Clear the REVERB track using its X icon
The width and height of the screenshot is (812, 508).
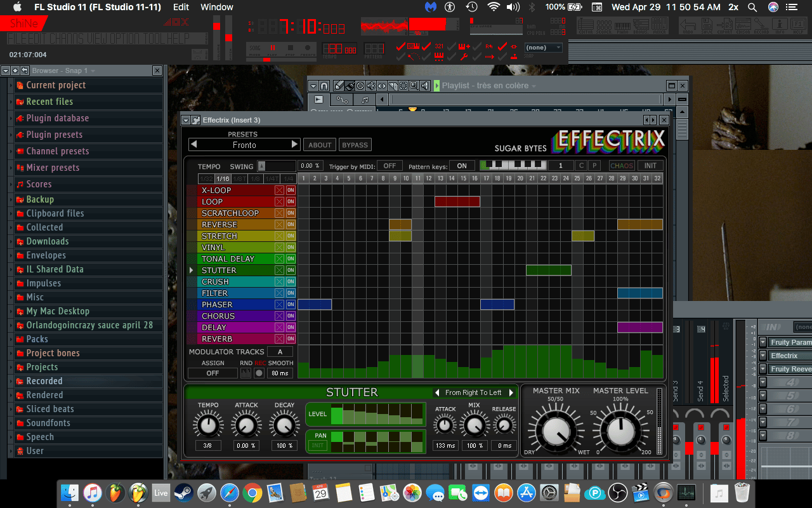point(279,339)
